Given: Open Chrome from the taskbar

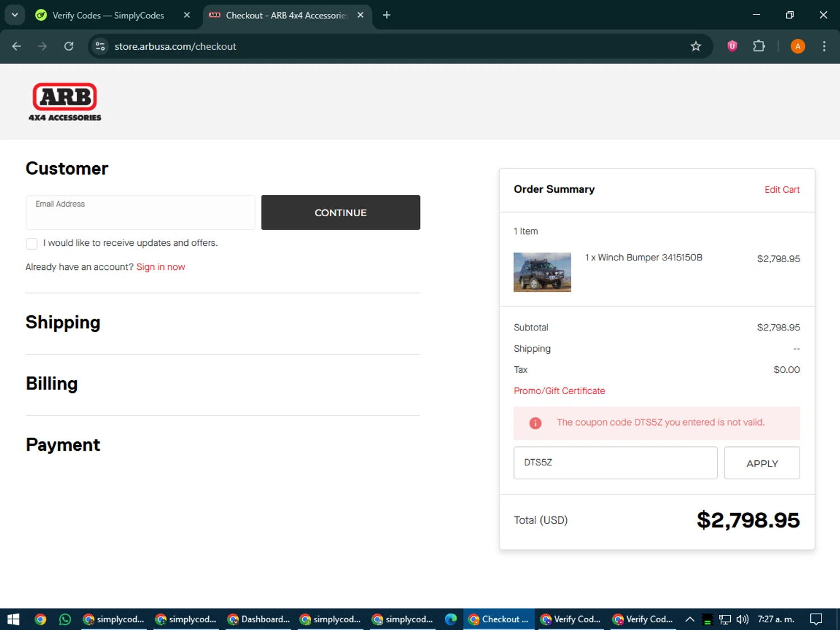Looking at the screenshot, I should (x=40, y=619).
